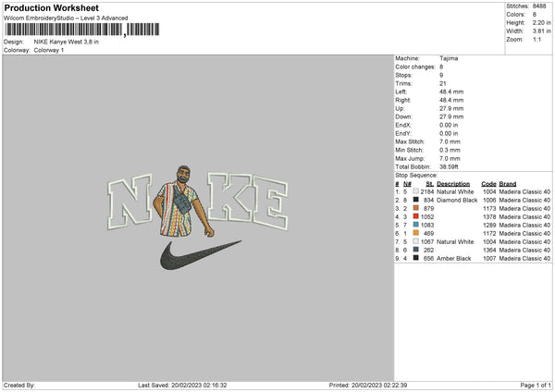The height and width of the screenshot is (392, 555).
Task: Click the Production Worksheet title
Action: (x=51, y=7)
